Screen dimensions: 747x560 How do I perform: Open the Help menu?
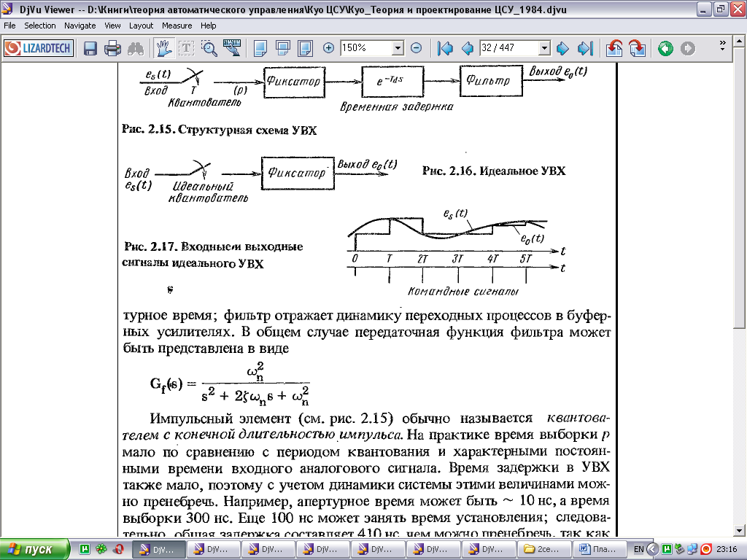[208, 26]
